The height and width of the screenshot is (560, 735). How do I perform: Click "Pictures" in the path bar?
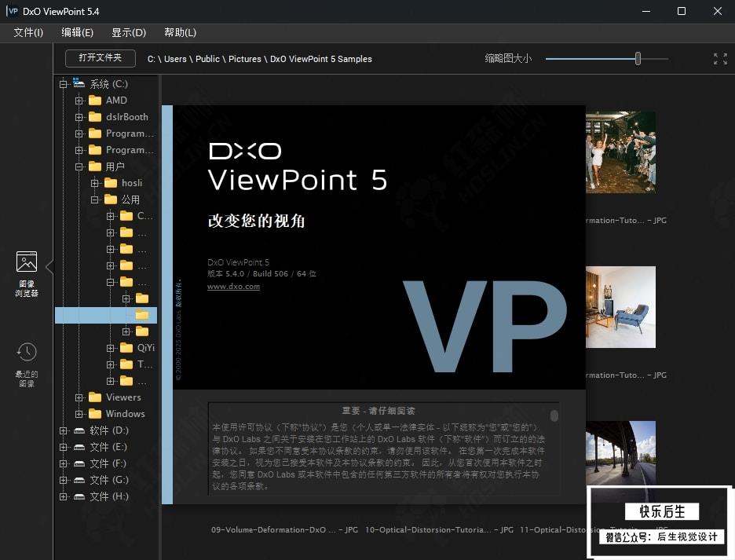[x=245, y=59]
